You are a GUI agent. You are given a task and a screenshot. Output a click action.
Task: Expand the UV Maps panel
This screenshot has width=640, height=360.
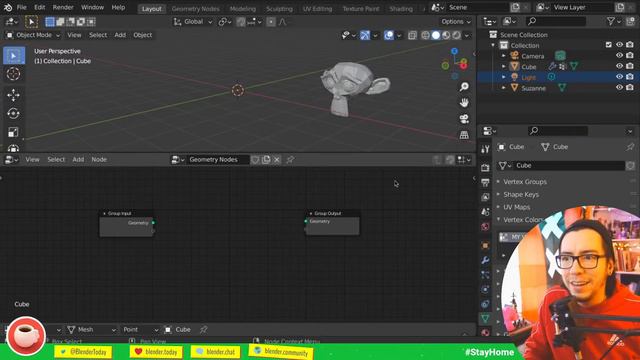click(516, 207)
